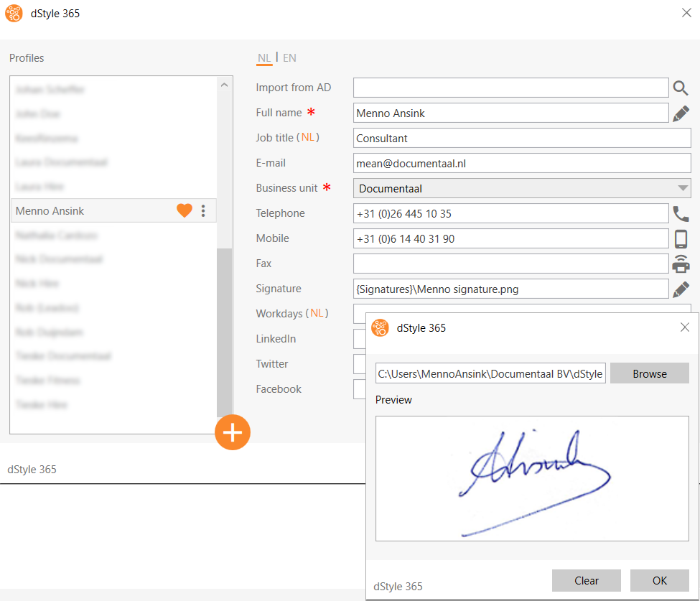This screenshot has width=700, height=601.
Task: Click the Job title field containing Consultant
Action: [x=522, y=138]
